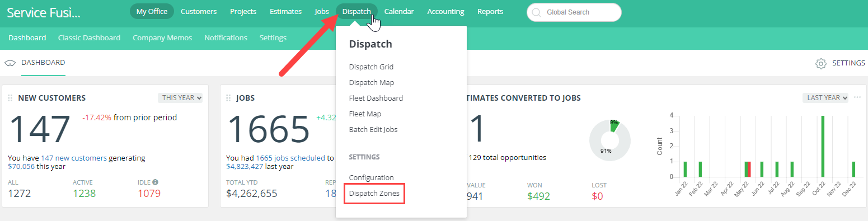868x221 pixels.
Task: Select Dispatch Zones from the menu
Action: [x=374, y=194]
